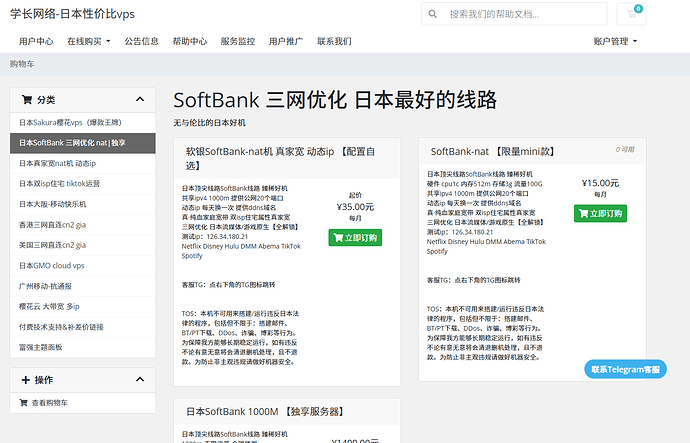
Task: Open 联系我们 menu item
Action: point(334,41)
